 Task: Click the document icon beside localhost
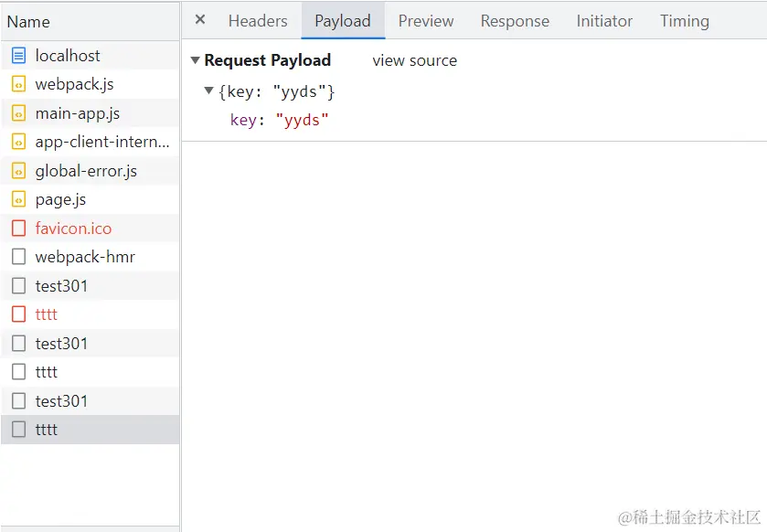tap(18, 55)
